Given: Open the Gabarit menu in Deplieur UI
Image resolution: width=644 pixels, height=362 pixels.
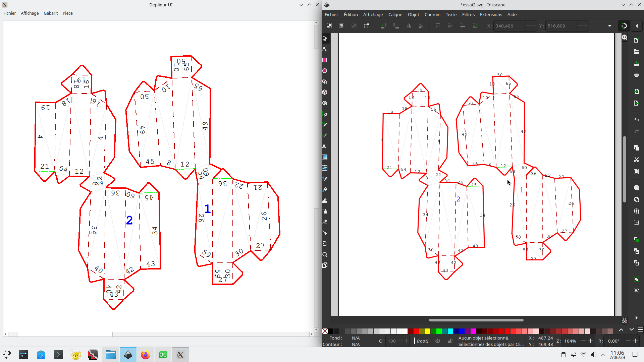Looking at the screenshot, I should (51, 13).
